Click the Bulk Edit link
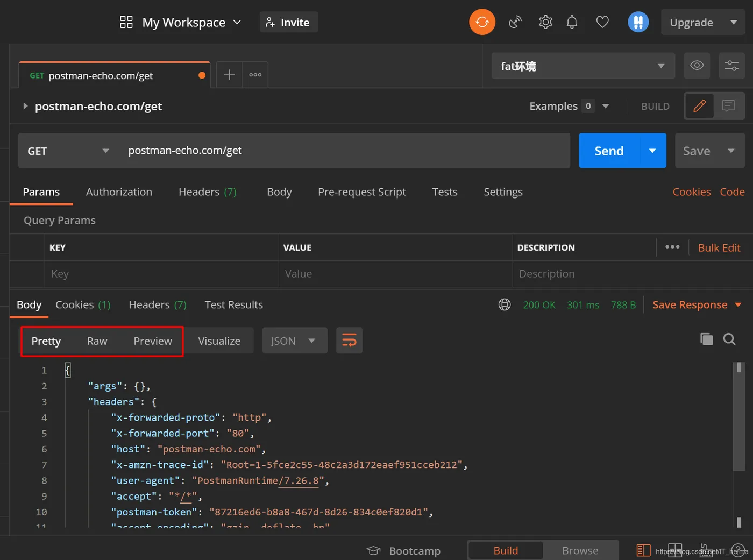This screenshot has width=753, height=560. (x=719, y=247)
